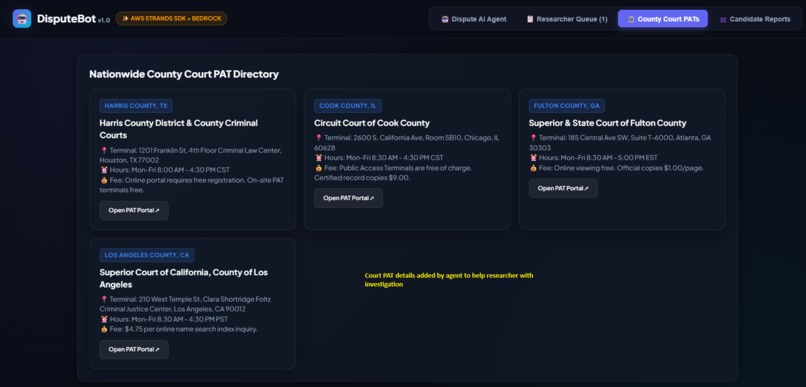Click the Harris County terminal pin icon

[x=104, y=151]
